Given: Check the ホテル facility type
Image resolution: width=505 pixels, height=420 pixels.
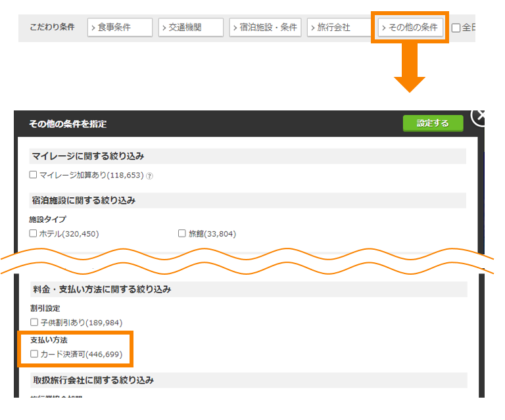Looking at the screenshot, I should (x=34, y=233).
